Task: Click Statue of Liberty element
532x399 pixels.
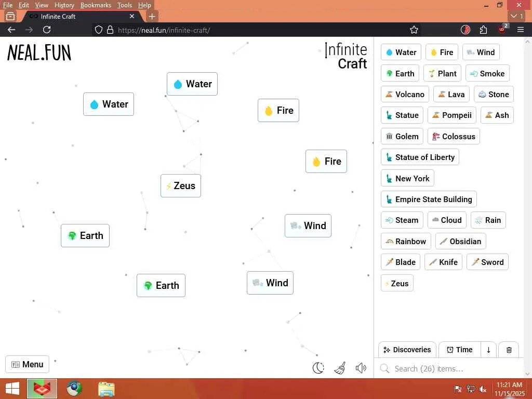Action: (x=420, y=157)
